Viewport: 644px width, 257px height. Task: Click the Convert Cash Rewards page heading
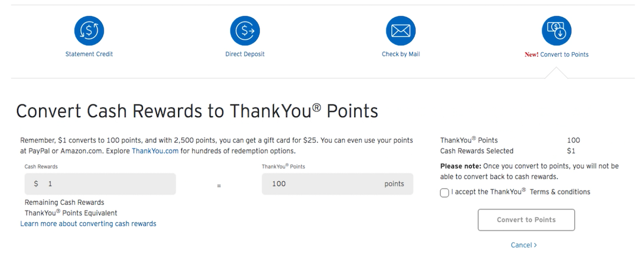pyautogui.click(x=197, y=111)
